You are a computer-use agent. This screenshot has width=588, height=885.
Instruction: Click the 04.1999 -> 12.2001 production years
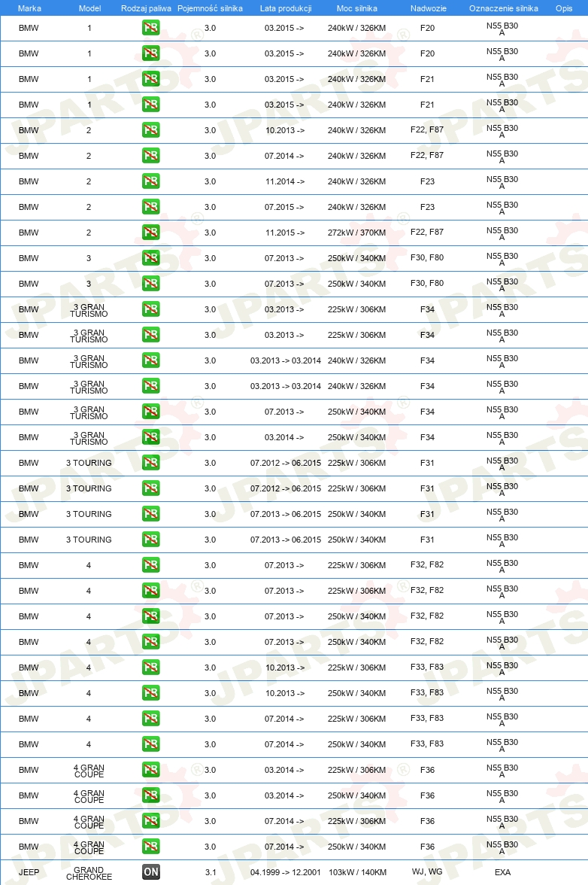pos(286,872)
